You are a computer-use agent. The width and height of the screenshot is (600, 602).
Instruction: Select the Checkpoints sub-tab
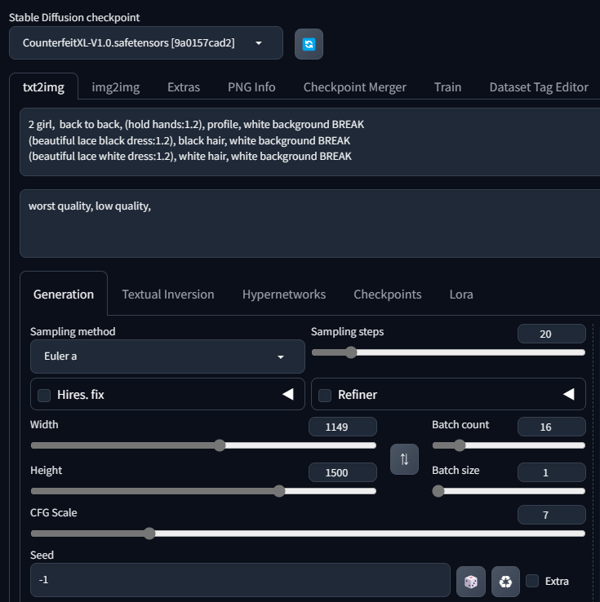(387, 294)
